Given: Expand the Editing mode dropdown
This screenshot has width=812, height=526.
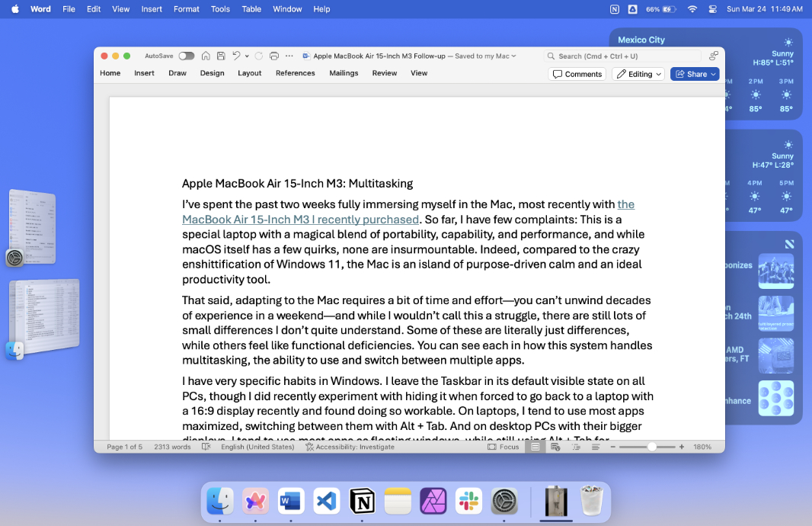Looking at the screenshot, I should [x=638, y=74].
